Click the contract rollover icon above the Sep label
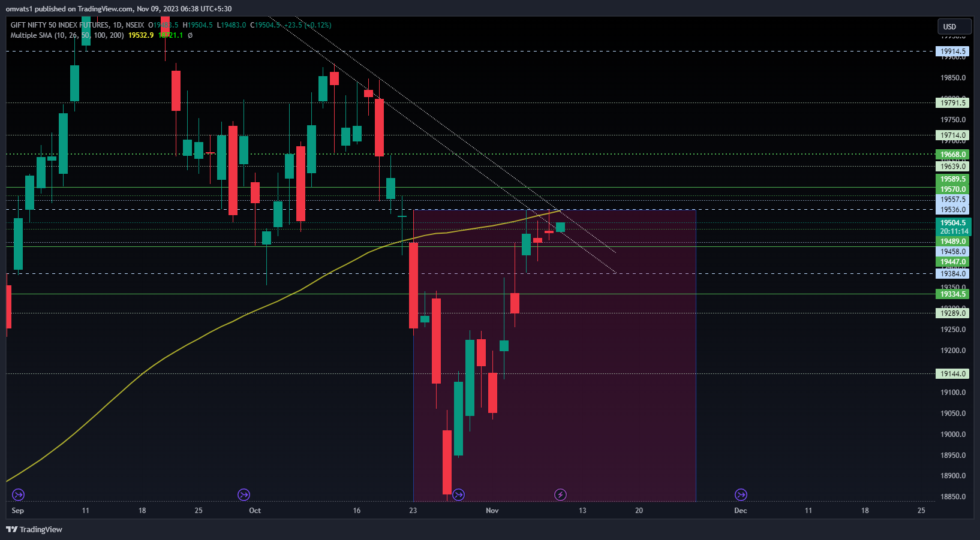Viewport: 980px width, 540px height. click(x=18, y=494)
